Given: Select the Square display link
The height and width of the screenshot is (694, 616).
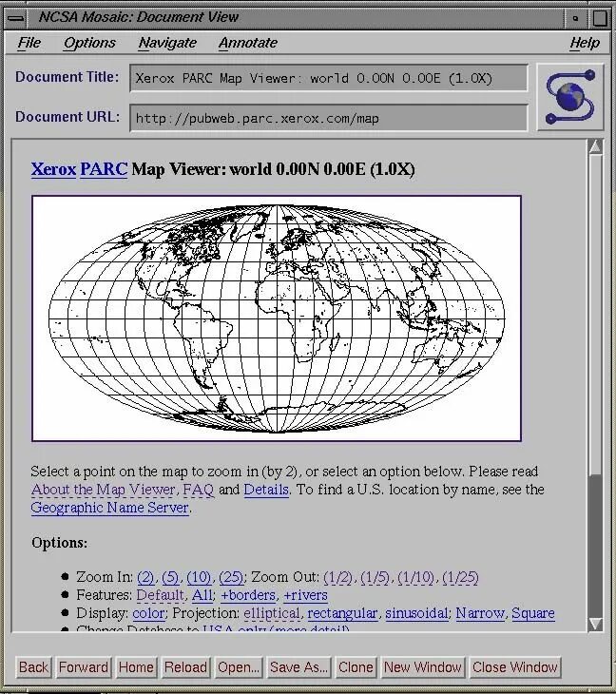Looking at the screenshot, I should click(533, 613).
